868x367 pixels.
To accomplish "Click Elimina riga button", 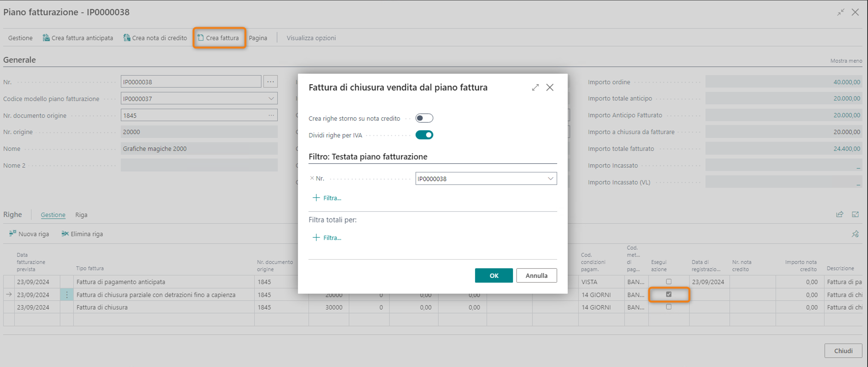I will tap(82, 234).
